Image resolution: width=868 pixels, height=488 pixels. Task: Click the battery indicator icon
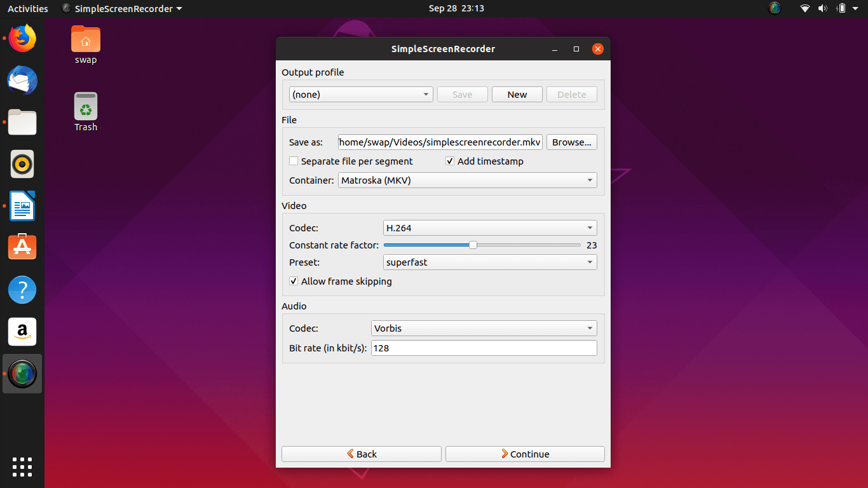pyautogui.click(x=841, y=8)
